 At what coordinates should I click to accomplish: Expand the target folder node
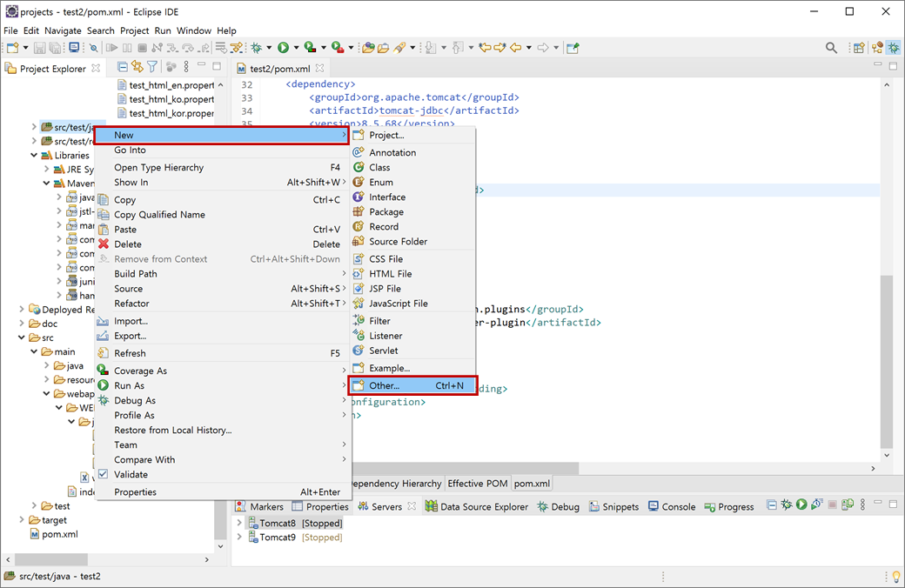(22, 520)
